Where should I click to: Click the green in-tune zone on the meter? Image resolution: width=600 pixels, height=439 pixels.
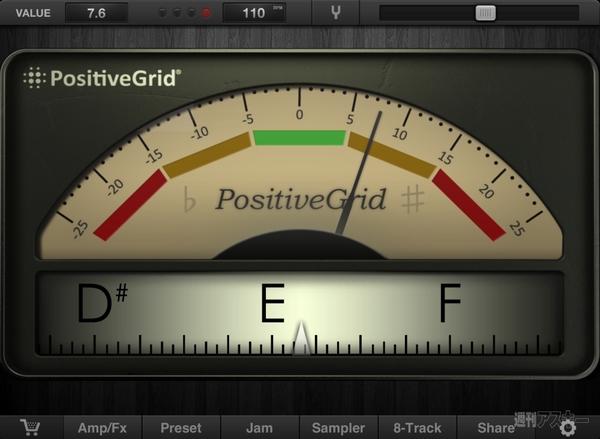(300, 138)
